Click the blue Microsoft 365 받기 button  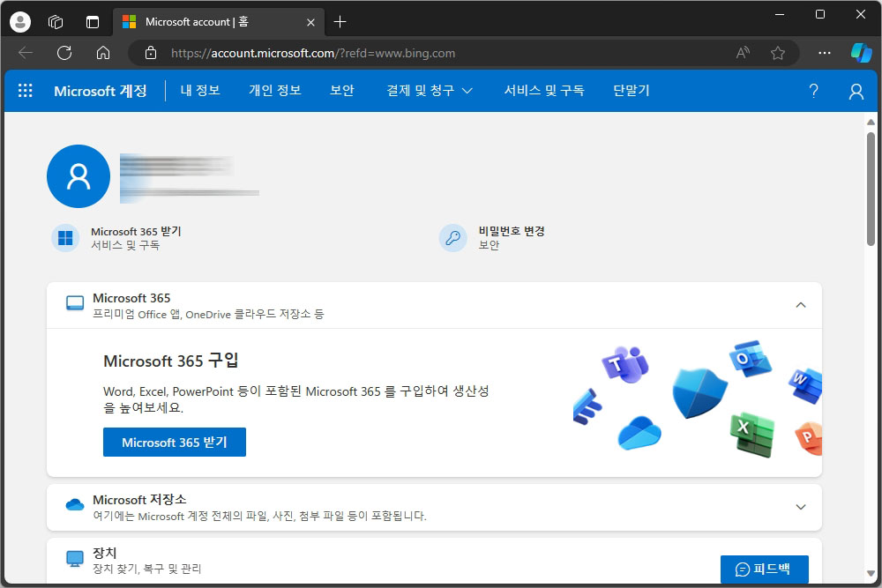tap(175, 443)
